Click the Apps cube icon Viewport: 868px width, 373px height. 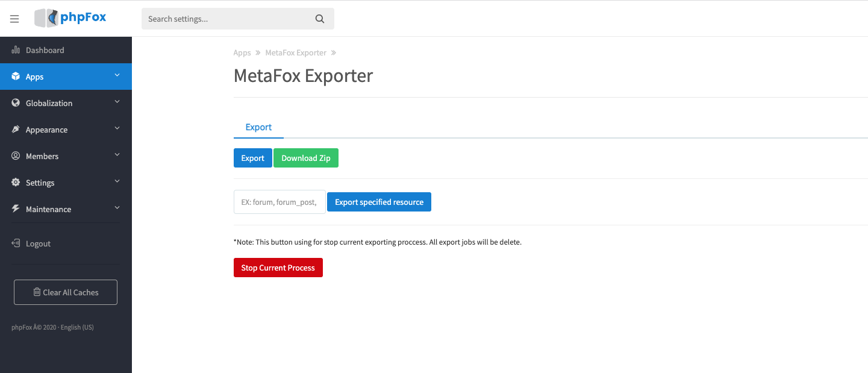[16, 77]
